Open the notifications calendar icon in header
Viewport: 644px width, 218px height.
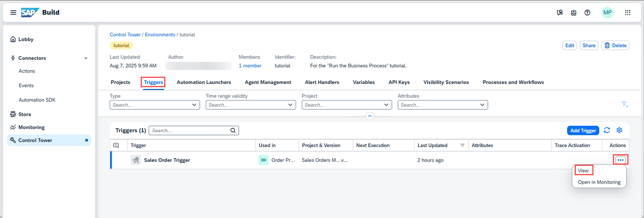point(574,13)
